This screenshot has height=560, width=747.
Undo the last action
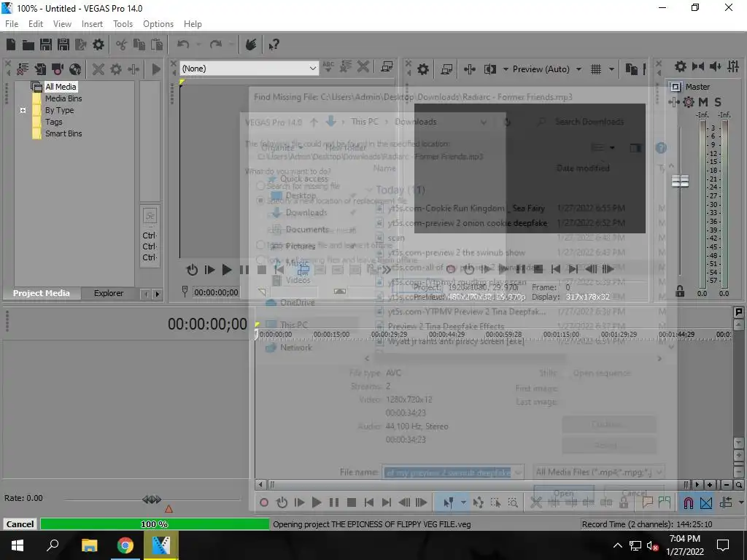tap(183, 44)
